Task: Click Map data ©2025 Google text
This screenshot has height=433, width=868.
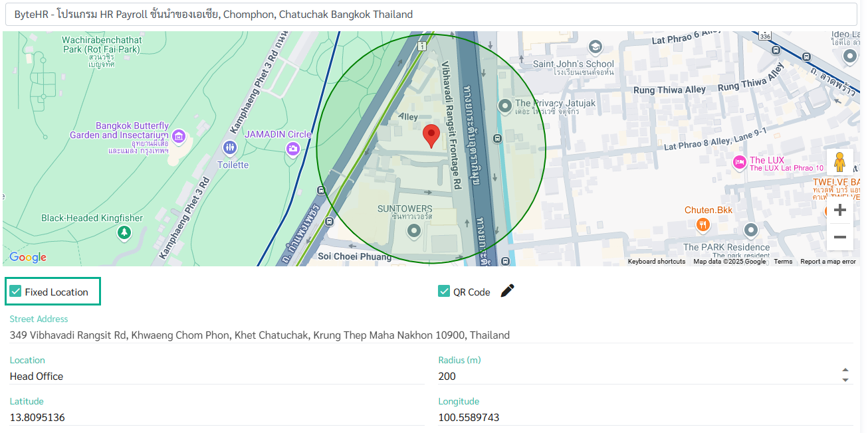Action: coord(729,262)
